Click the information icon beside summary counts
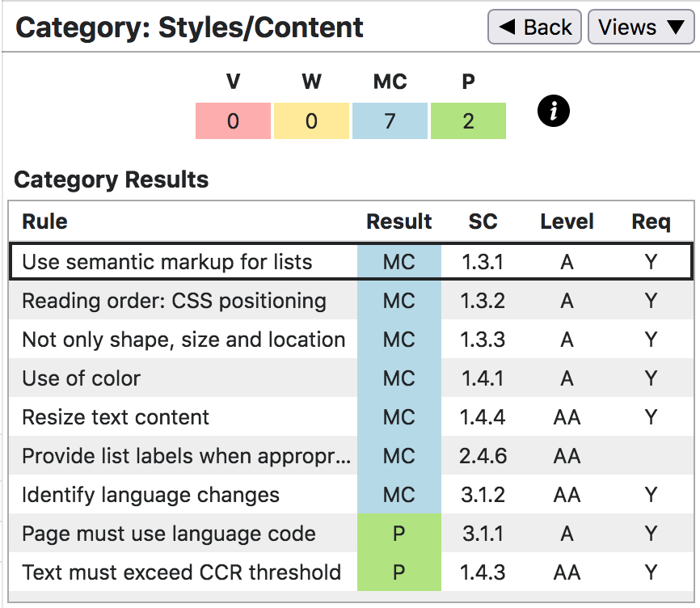 554,112
